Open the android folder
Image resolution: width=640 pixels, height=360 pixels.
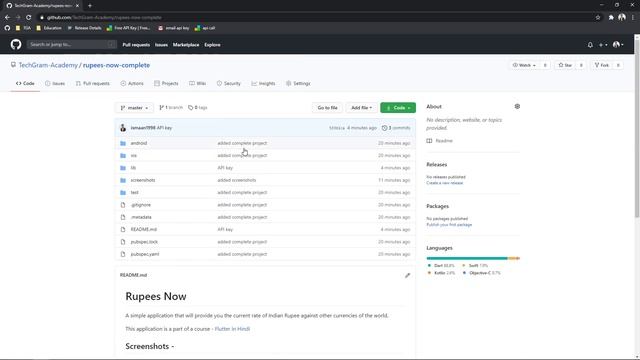139,143
